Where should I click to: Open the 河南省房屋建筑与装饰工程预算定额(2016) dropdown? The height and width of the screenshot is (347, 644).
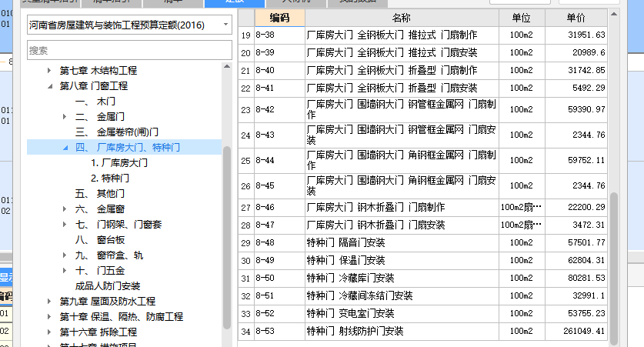(225, 25)
